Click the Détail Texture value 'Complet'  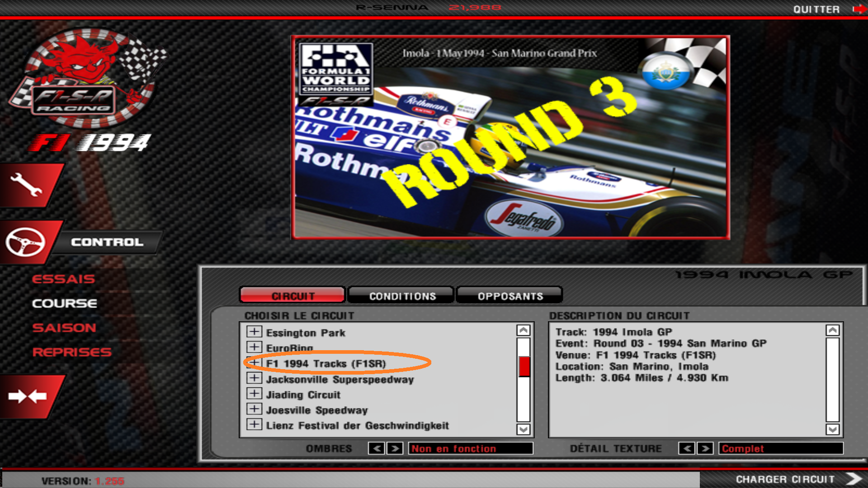[x=781, y=448]
